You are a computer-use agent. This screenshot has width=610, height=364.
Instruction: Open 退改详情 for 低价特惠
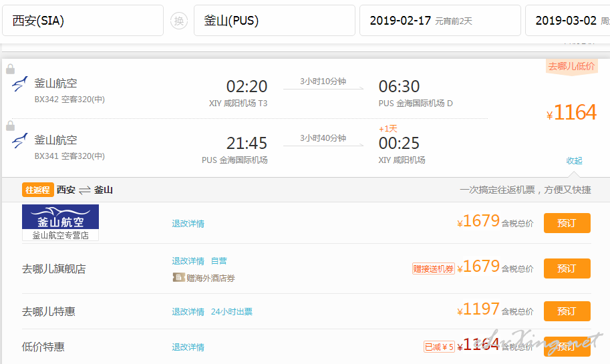[x=188, y=347]
